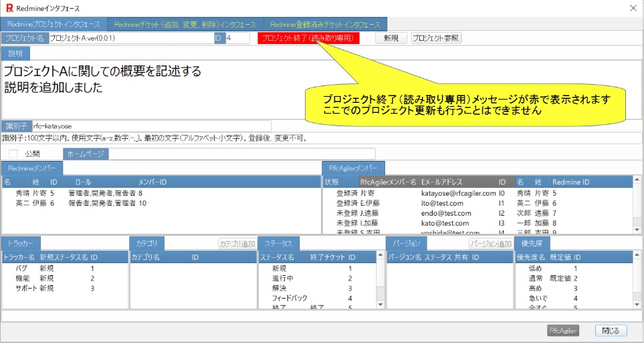Select the カテゴリ tab
The width and height of the screenshot is (644, 344).
[146, 244]
